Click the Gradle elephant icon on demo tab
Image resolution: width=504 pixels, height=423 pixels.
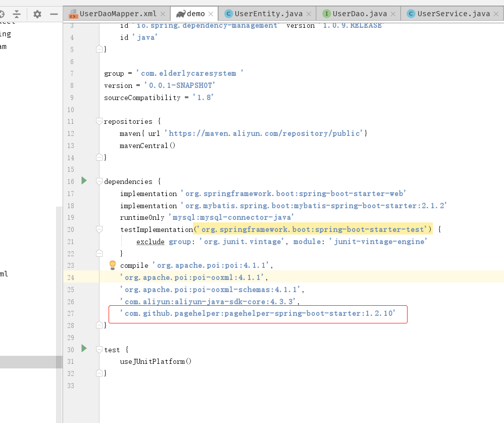point(181,14)
